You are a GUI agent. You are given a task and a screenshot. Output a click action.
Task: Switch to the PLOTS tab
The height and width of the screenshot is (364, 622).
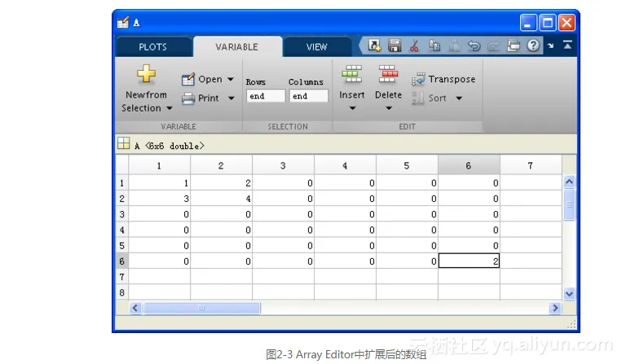click(x=152, y=47)
